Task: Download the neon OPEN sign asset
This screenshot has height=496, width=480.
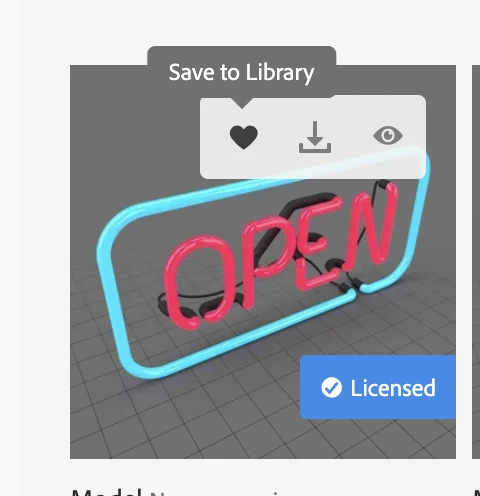Action: click(x=315, y=137)
